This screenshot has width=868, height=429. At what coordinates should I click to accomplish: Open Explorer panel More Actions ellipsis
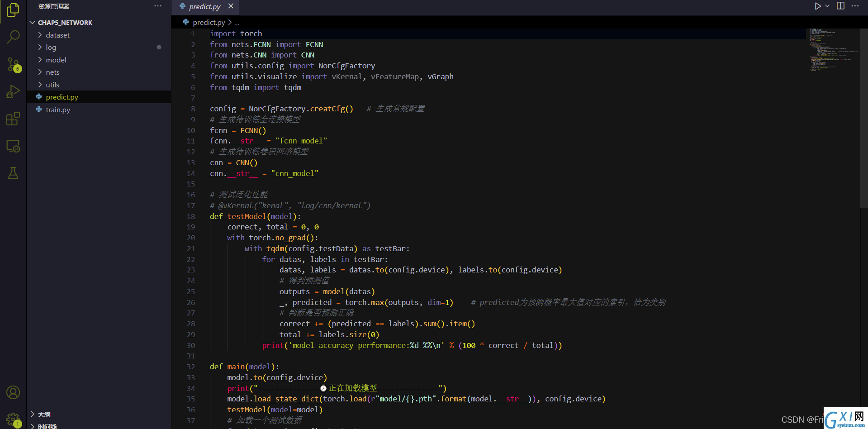click(x=158, y=6)
